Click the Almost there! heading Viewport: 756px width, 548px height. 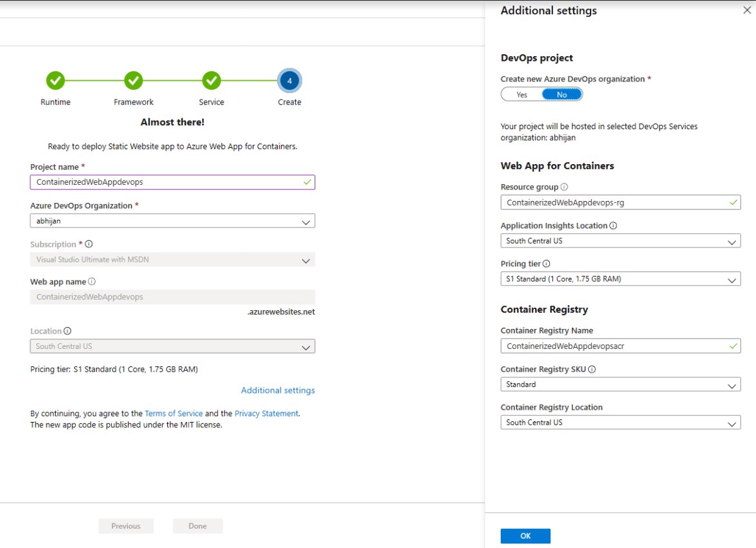click(173, 122)
